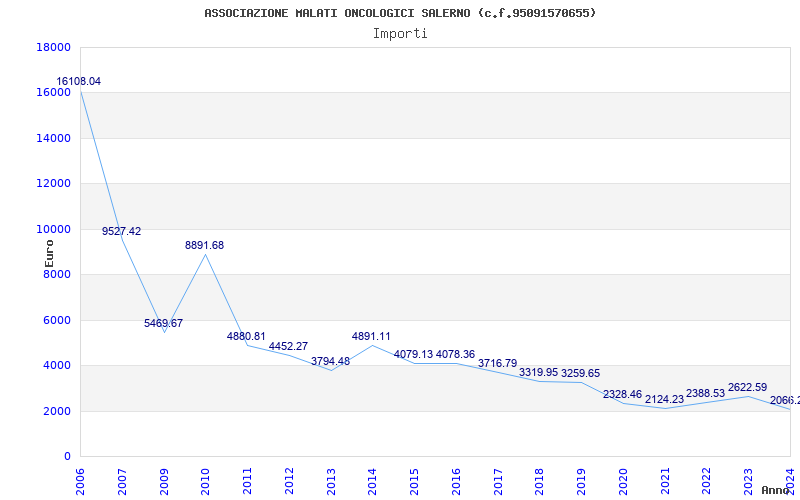
Task: Click the x-axis year label 2015
Action: click(x=414, y=482)
